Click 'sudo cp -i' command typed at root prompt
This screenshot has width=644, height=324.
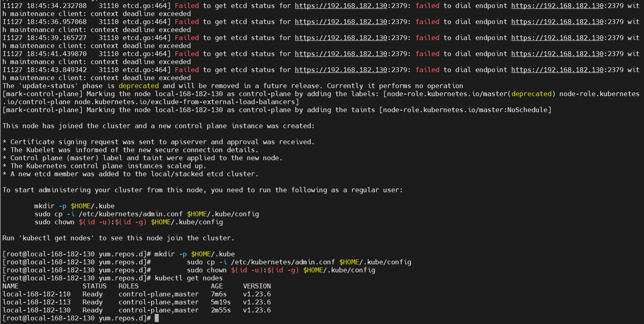point(299,262)
